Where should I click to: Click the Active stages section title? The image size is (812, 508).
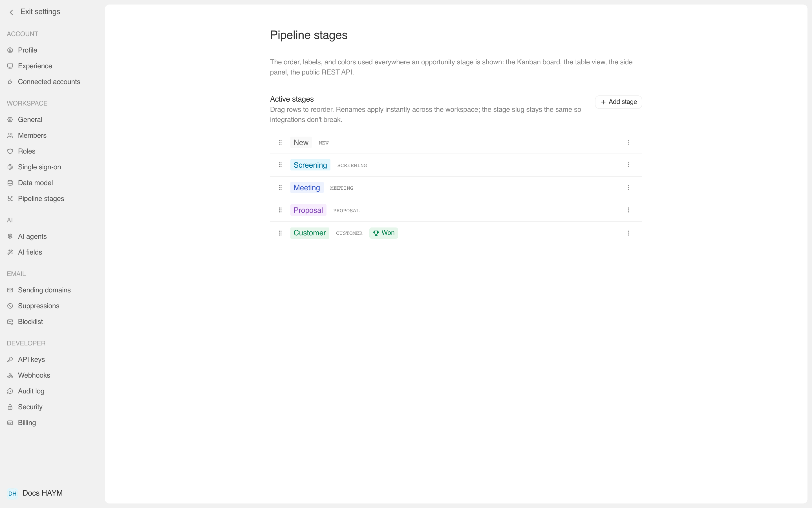(x=292, y=99)
